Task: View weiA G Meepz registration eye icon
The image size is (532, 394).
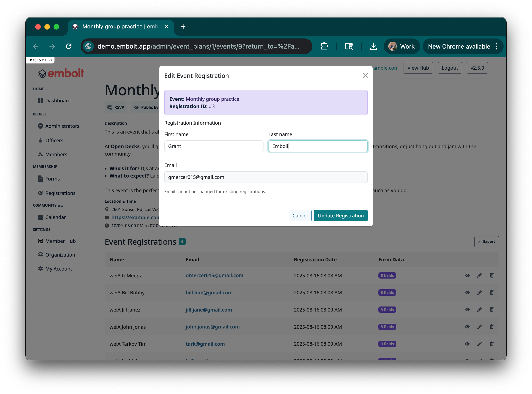Action: [467, 276]
